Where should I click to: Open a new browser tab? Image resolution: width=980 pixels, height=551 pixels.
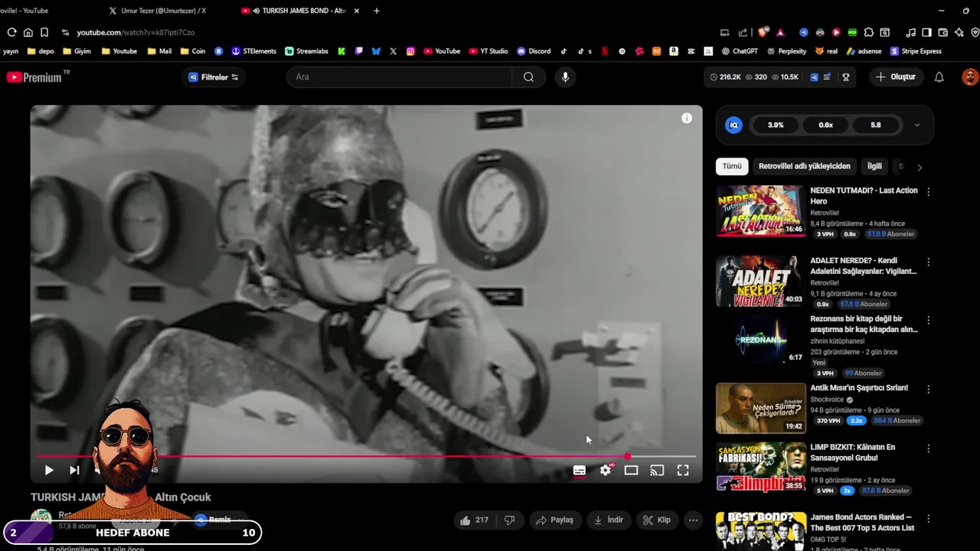pos(377,11)
